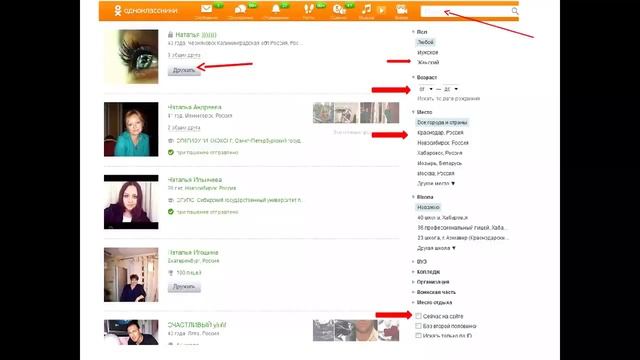Click the search magnifier icon
This screenshot has width=640, height=360.
[x=515, y=11]
